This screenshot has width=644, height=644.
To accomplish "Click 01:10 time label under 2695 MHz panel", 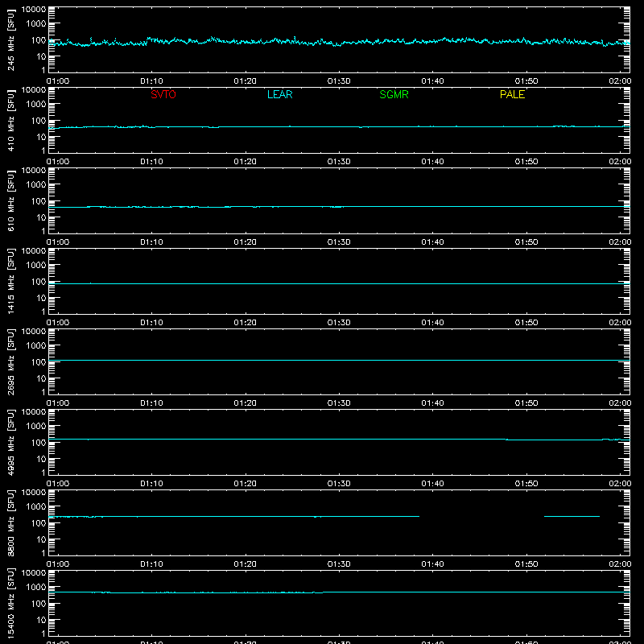I will click(x=151, y=403).
